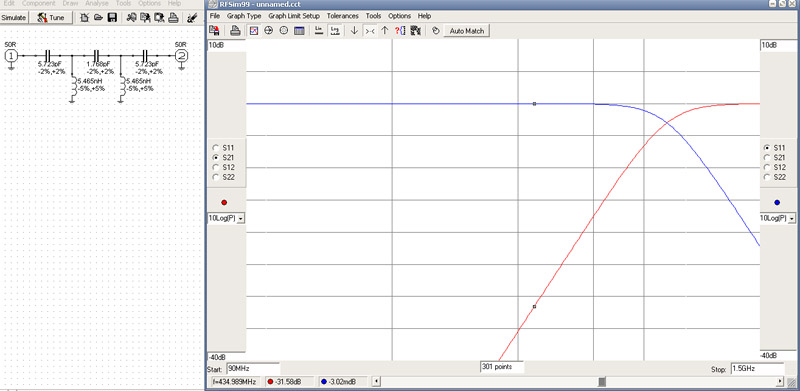Screen dimensions: 800x391
Task: Click the open folder icon in schematic toolbar
Action: 98,18
